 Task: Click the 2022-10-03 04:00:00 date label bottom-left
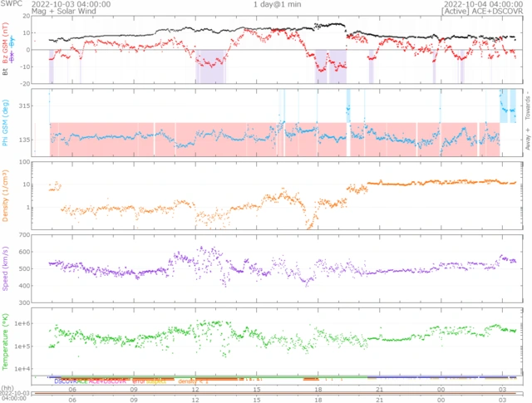(x=17, y=395)
